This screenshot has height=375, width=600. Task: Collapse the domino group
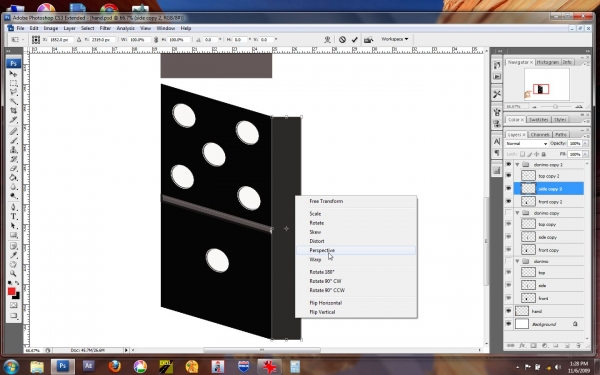(x=517, y=261)
